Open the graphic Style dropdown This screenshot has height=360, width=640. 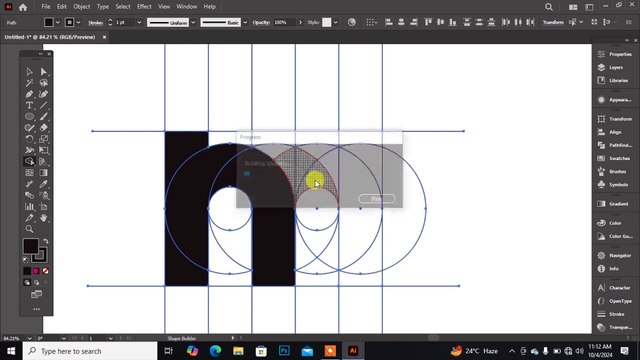[336, 22]
